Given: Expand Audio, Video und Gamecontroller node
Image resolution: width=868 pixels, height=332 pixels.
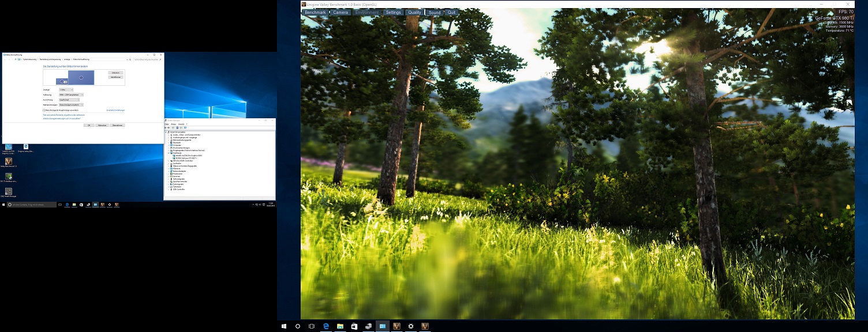Looking at the screenshot, I should pos(169,135).
